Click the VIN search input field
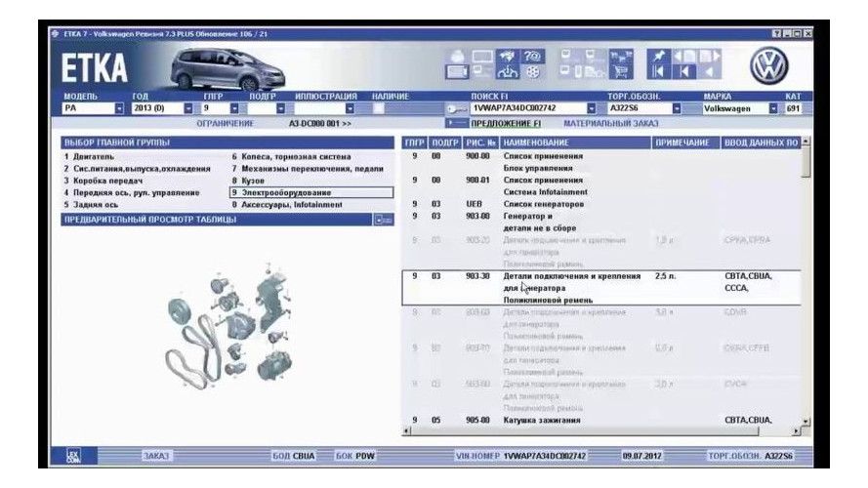The height and width of the screenshot is (488, 868). click(527, 108)
